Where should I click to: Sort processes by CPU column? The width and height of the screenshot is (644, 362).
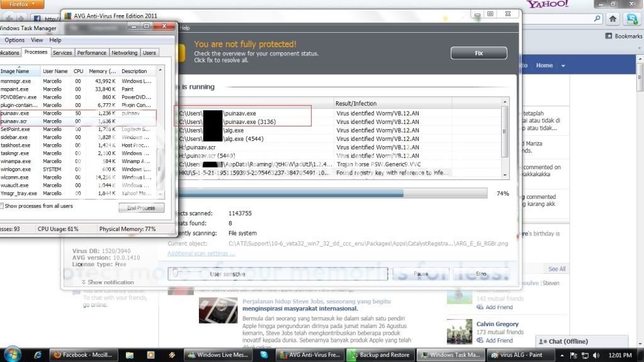[x=78, y=71]
